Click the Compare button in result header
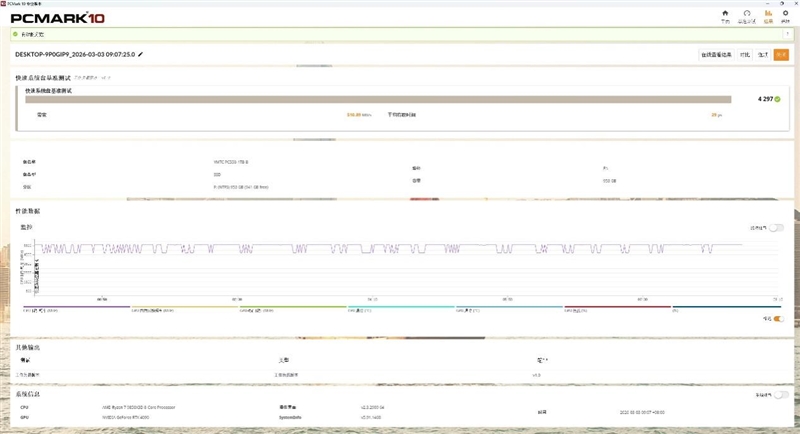This screenshot has width=800, height=434. click(x=744, y=54)
